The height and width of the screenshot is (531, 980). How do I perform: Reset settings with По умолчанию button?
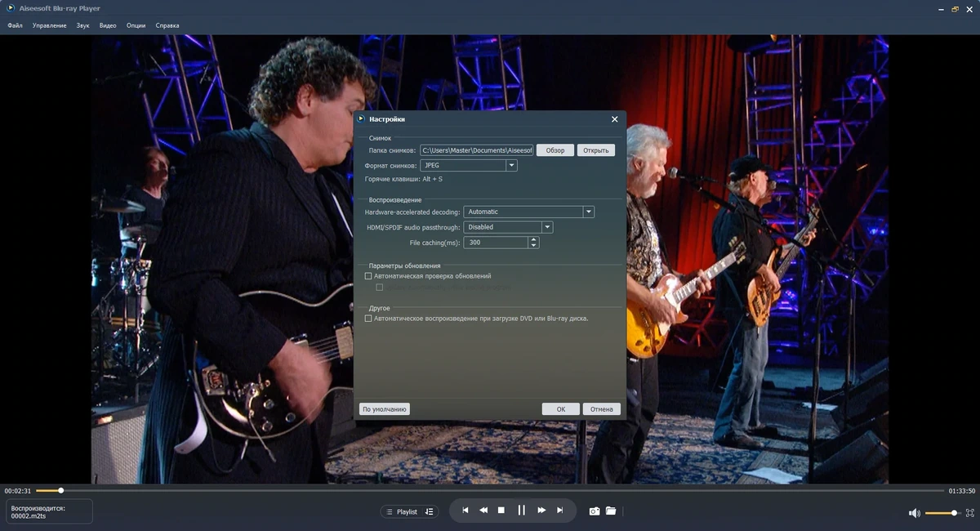pos(385,409)
